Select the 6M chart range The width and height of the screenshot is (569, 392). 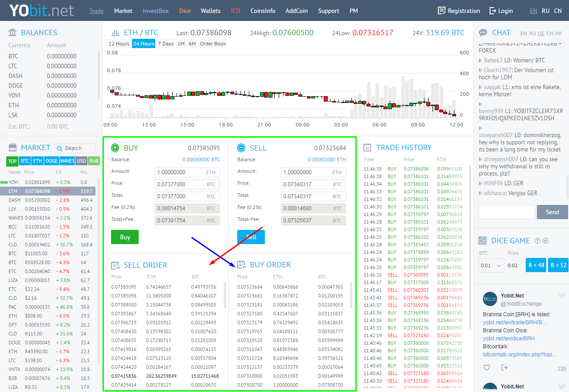pos(192,44)
